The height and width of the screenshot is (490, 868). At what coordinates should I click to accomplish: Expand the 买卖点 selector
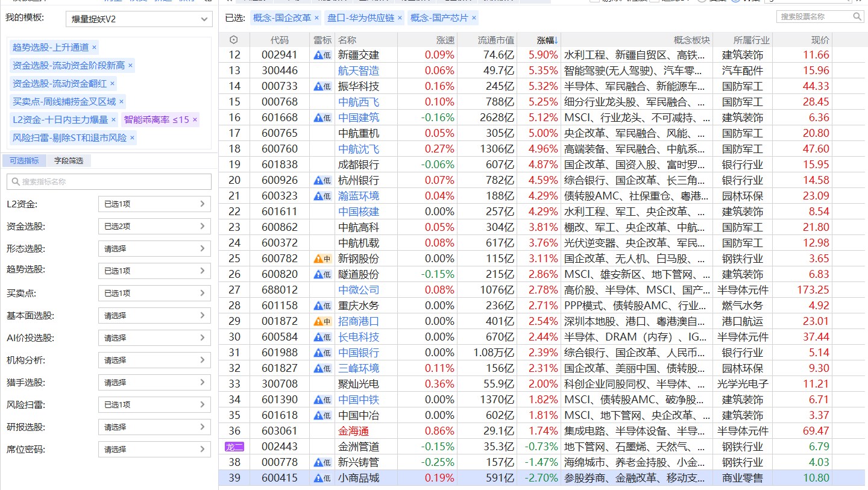(x=154, y=294)
